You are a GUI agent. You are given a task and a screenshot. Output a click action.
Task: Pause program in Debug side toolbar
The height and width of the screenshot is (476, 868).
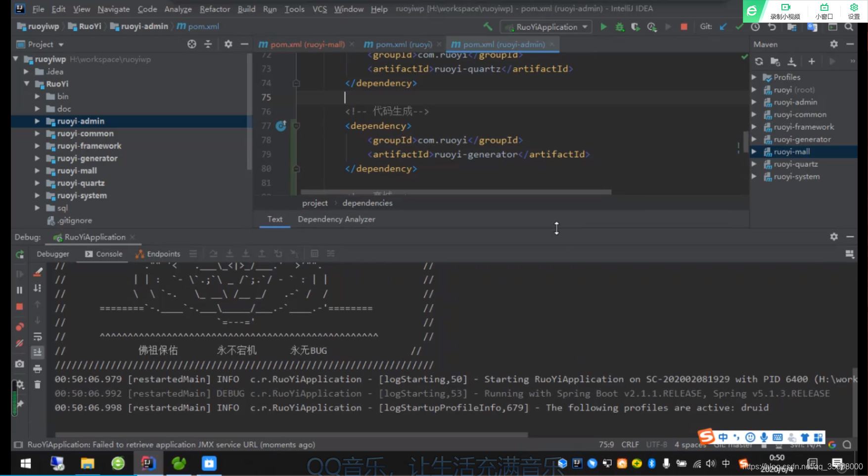(x=20, y=290)
